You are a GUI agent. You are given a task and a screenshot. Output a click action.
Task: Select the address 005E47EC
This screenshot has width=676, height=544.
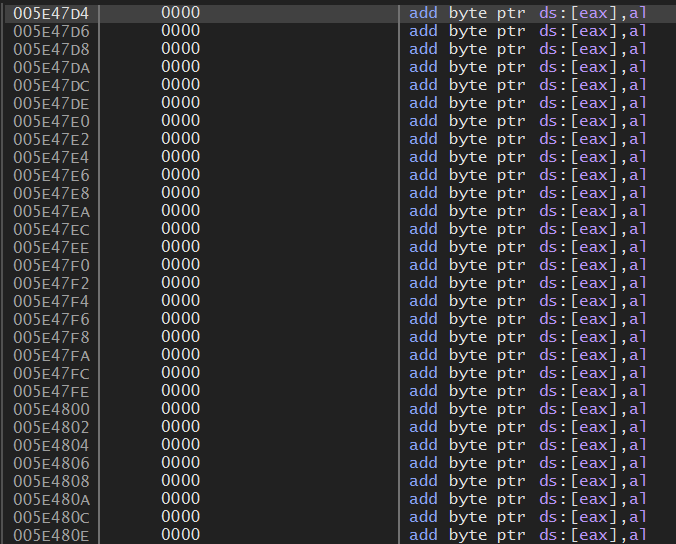(51, 230)
